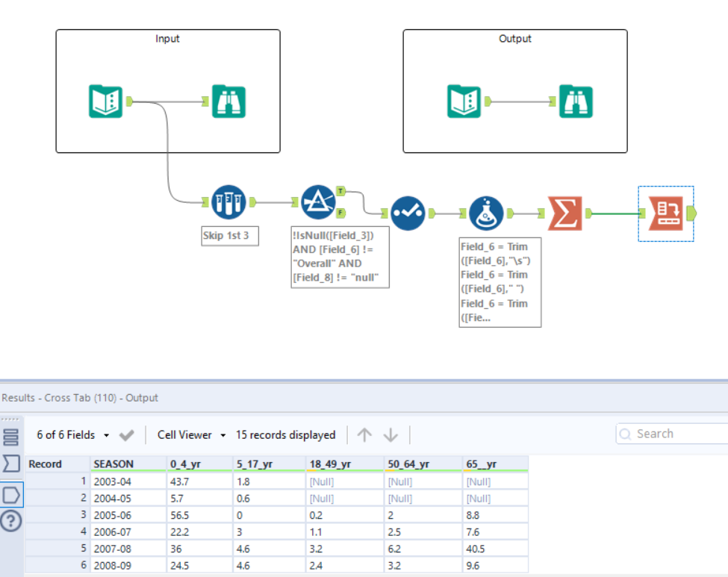Click the Filter tool's T output anchor
The image size is (728, 577).
click(x=340, y=191)
